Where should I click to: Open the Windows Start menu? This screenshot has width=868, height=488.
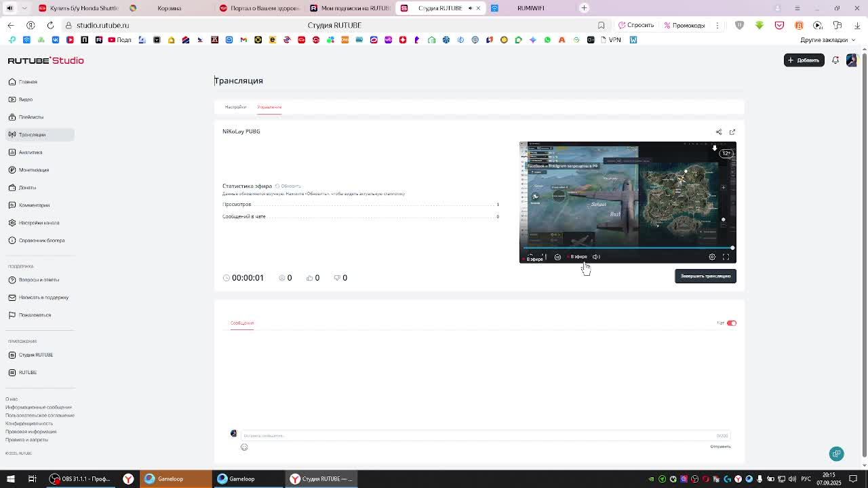click(11, 479)
